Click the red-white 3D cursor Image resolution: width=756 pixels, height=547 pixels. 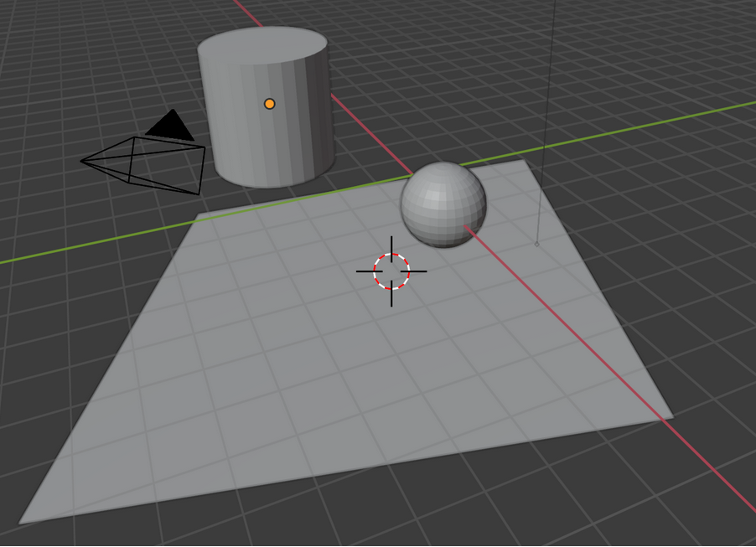click(391, 271)
